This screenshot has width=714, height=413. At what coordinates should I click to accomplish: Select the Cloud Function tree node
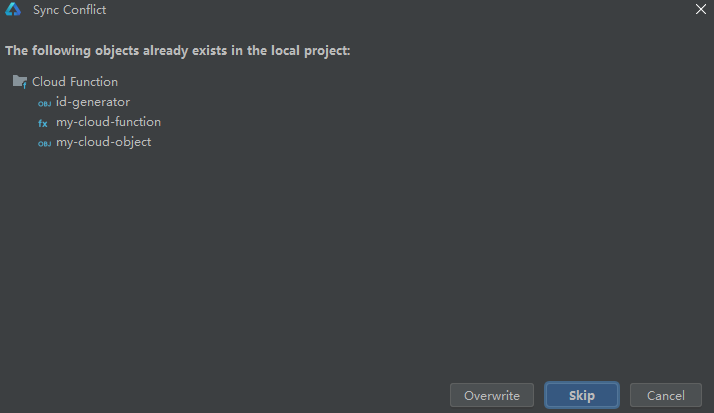(x=75, y=82)
